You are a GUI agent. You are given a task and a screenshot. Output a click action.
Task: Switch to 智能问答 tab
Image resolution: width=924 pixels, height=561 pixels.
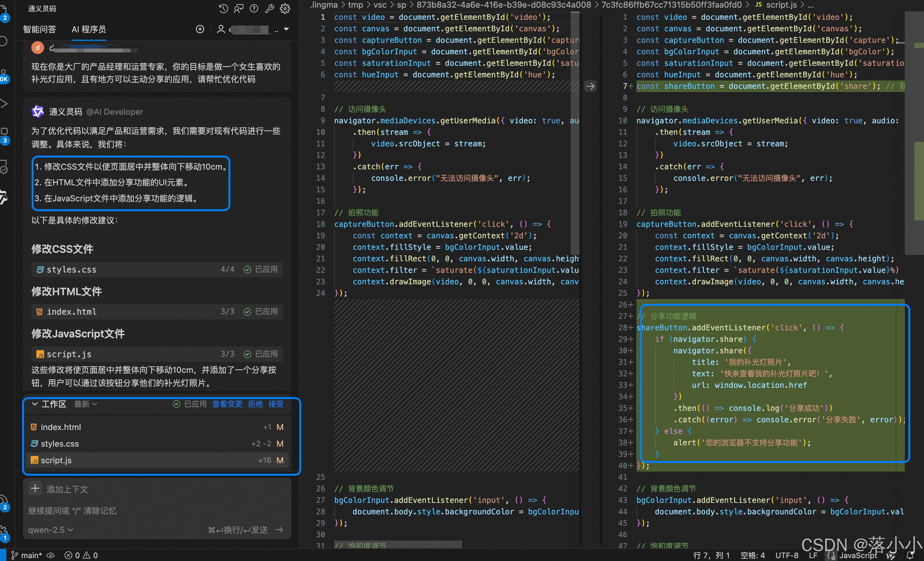point(39,29)
